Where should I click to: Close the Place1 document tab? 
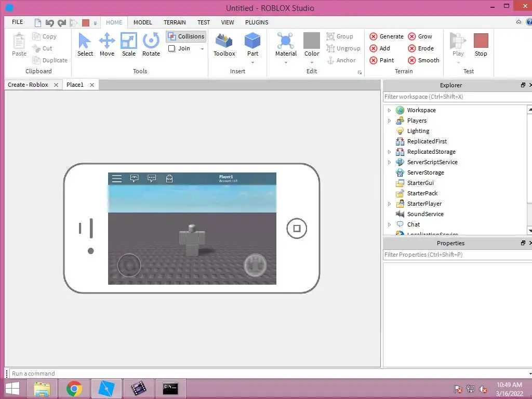(x=91, y=85)
